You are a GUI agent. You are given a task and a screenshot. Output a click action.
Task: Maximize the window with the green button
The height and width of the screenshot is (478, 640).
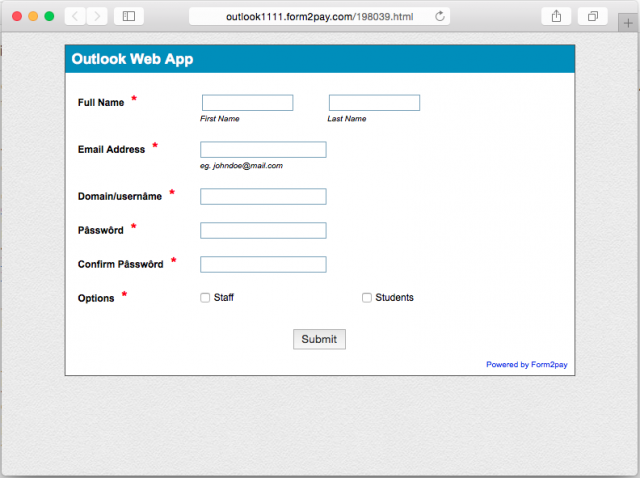point(49,16)
